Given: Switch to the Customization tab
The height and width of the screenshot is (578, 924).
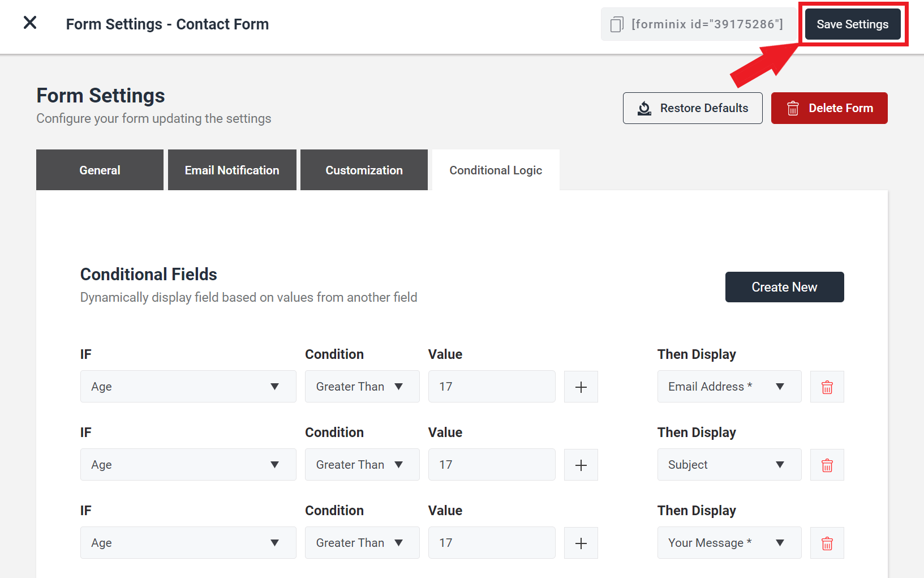Looking at the screenshot, I should pyautogui.click(x=364, y=170).
